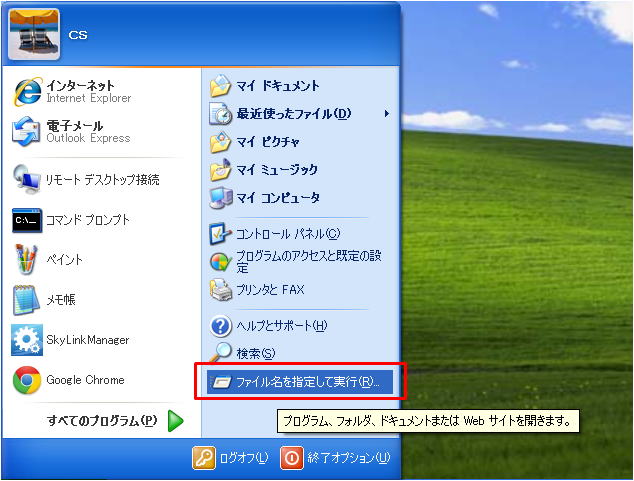Click 最近使ったファイル(D) text label

click(294, 114)
